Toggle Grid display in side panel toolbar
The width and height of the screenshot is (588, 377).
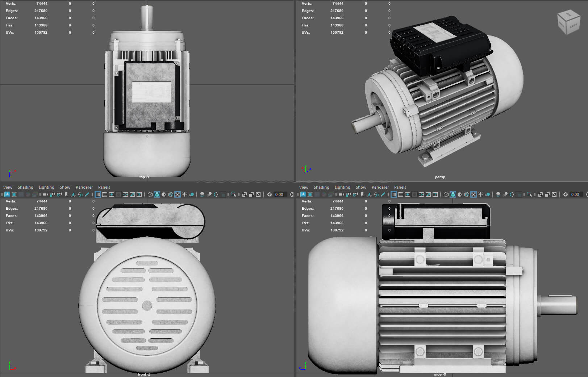point(394,194)
